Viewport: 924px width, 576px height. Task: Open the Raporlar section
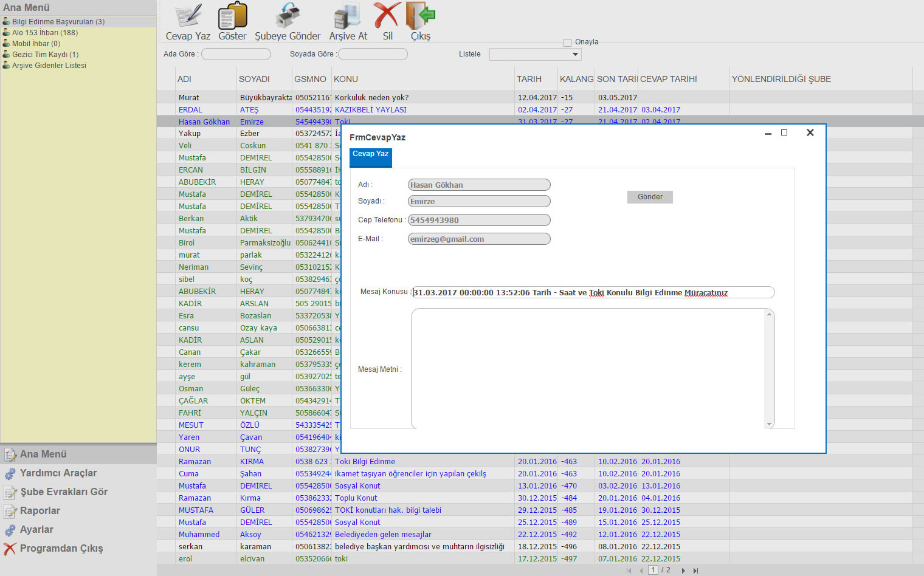click(40, 510)
